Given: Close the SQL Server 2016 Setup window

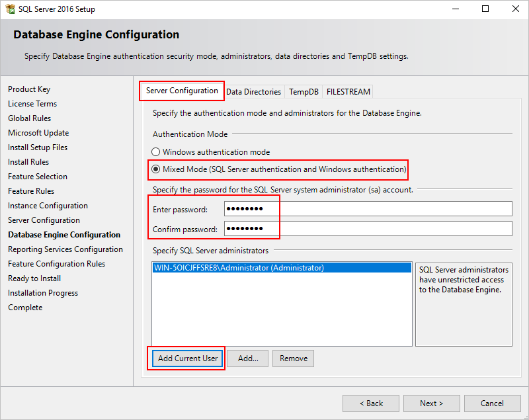Looking at the screenshot, I should tap(516, 9).
